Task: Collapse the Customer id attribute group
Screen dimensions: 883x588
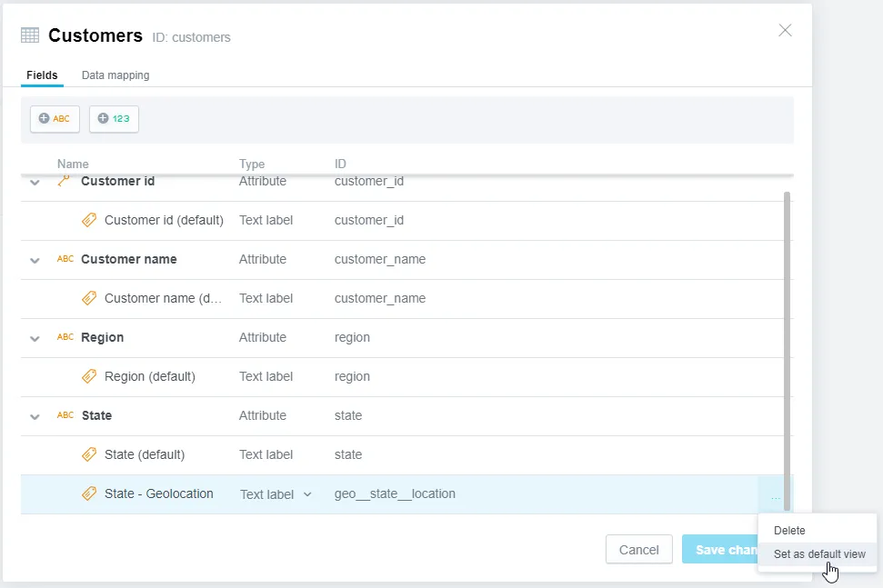Action: point(35,181)
